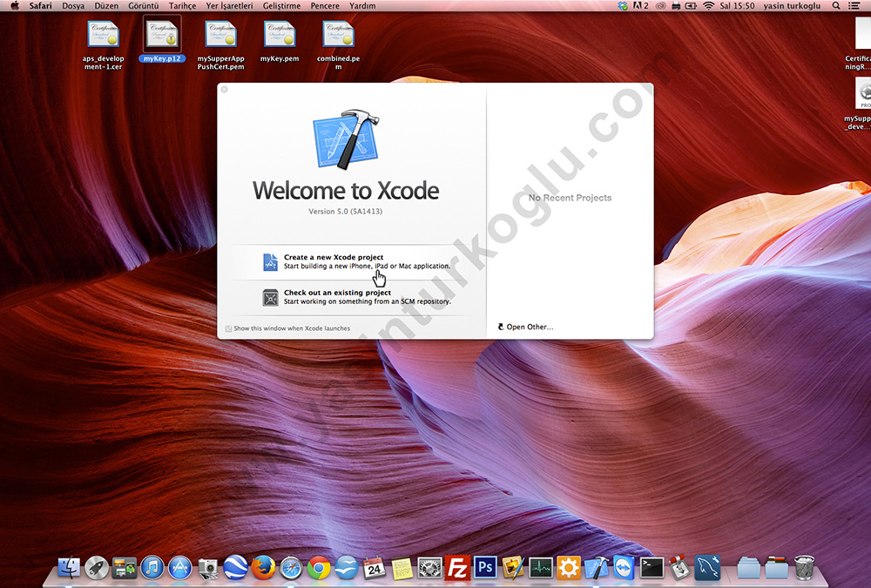871x588 pixels.
Task: Click the Creative Cloud menu bar icon
Action: pyautogui.click(x=660, y=5)
